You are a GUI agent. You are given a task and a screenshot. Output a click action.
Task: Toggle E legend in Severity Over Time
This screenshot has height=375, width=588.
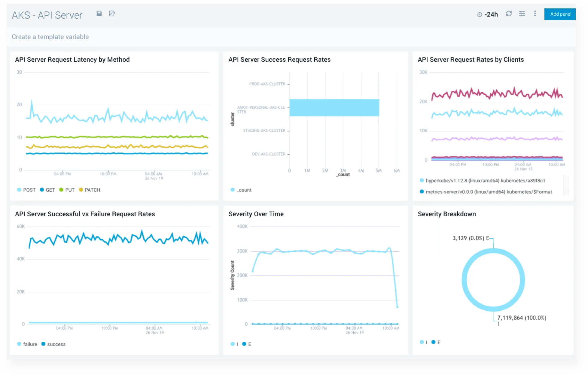(x=247, y=344)
